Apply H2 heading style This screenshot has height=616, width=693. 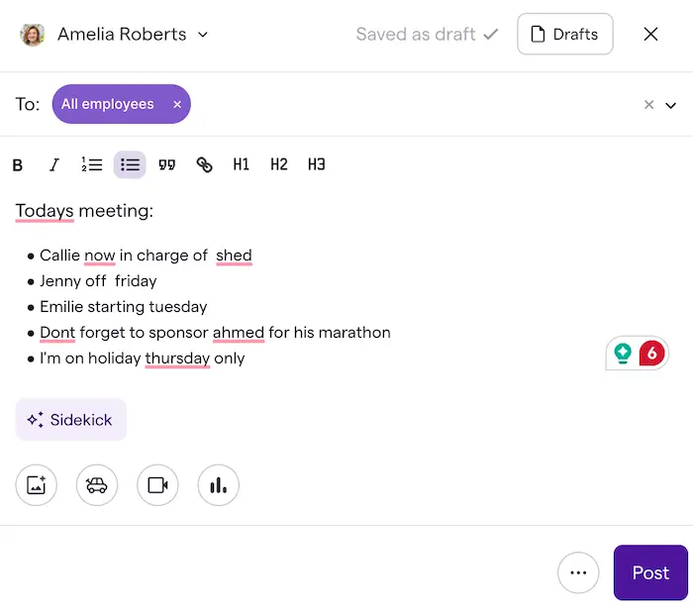click(279, 164)
